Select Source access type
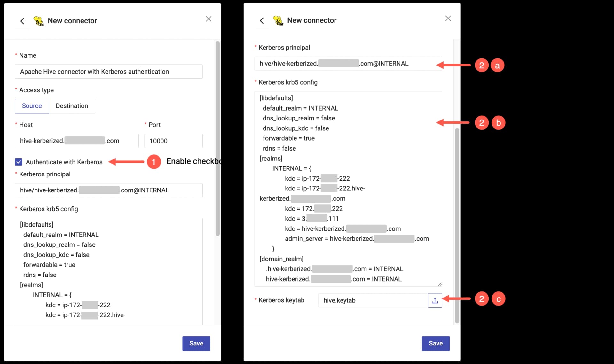614x364 pixels. coord(32,106)
